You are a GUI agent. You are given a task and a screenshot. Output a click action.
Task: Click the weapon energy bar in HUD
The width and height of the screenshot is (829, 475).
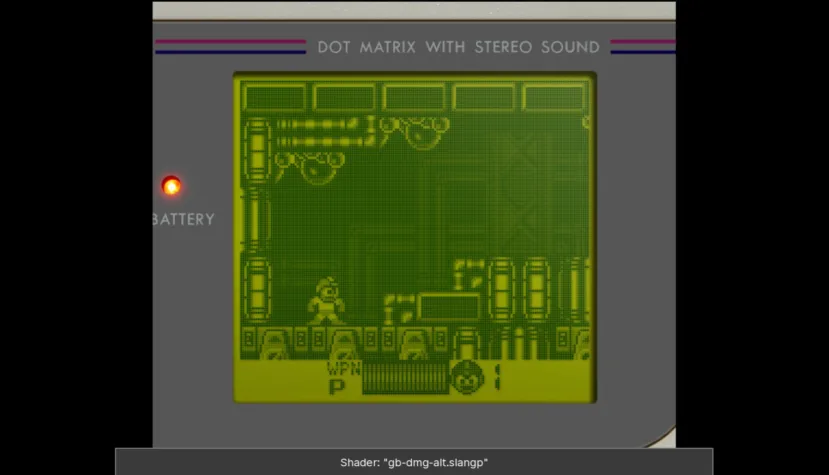click(x=406, y=378)
